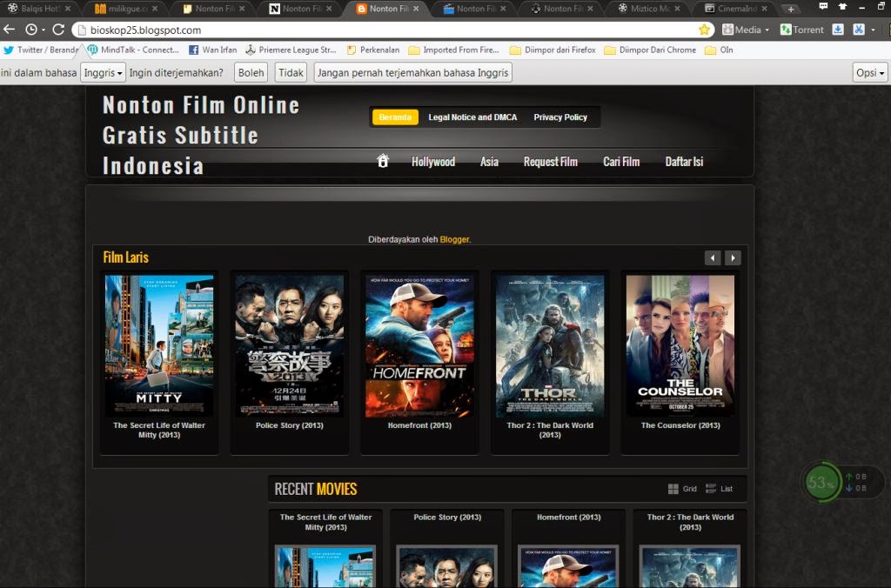Switch to the Balqis Hot browser tab
The width and height of the screenshot is (891, 588).
(38, 9)
